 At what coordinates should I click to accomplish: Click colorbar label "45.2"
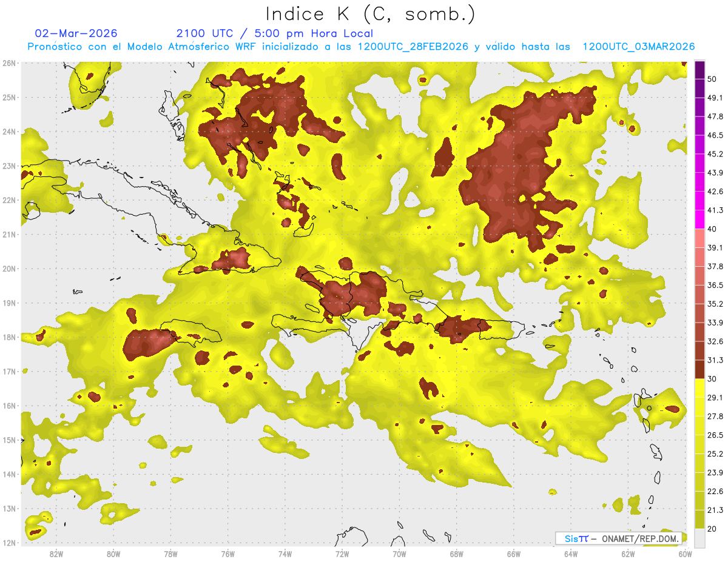(x=715, y=154)
